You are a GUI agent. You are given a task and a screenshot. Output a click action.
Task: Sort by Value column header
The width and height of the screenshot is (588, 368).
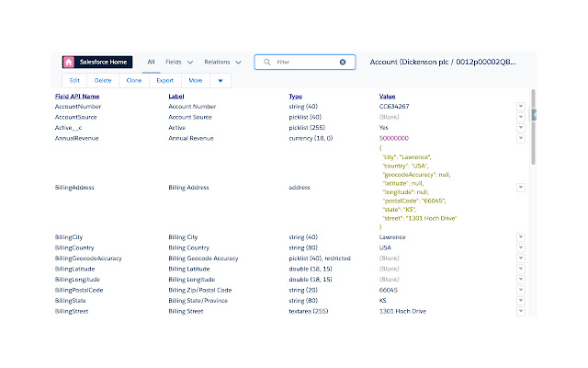click(387, 96)
